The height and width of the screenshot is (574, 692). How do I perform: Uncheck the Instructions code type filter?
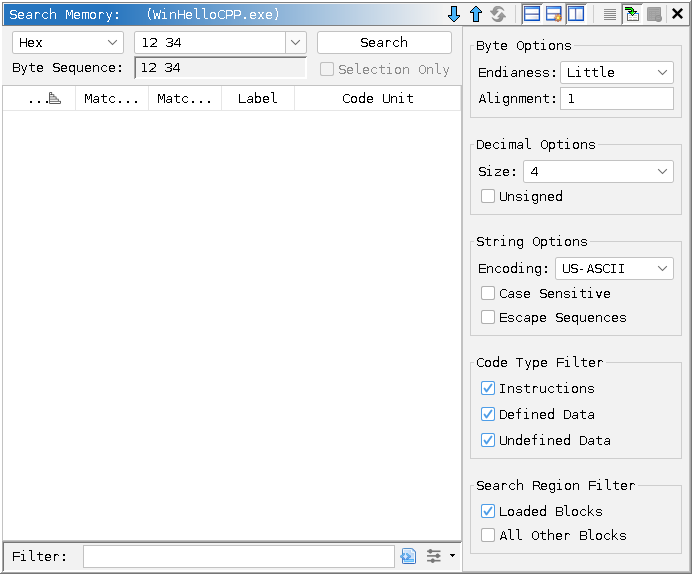pos(488,389)
